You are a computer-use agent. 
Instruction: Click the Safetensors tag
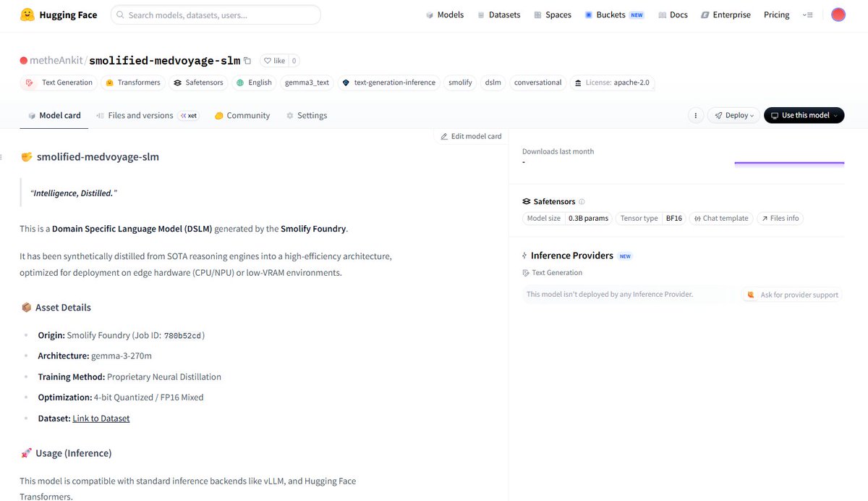199,83
